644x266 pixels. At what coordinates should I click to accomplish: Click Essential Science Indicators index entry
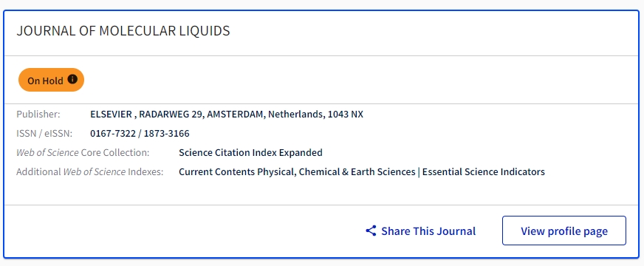(484, 172)
